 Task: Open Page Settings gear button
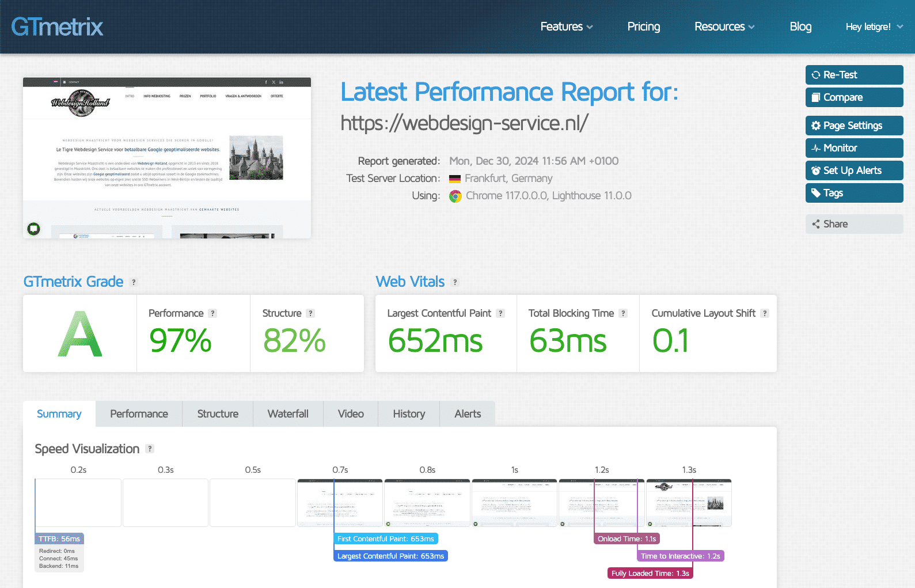click(x=854, y=126)
